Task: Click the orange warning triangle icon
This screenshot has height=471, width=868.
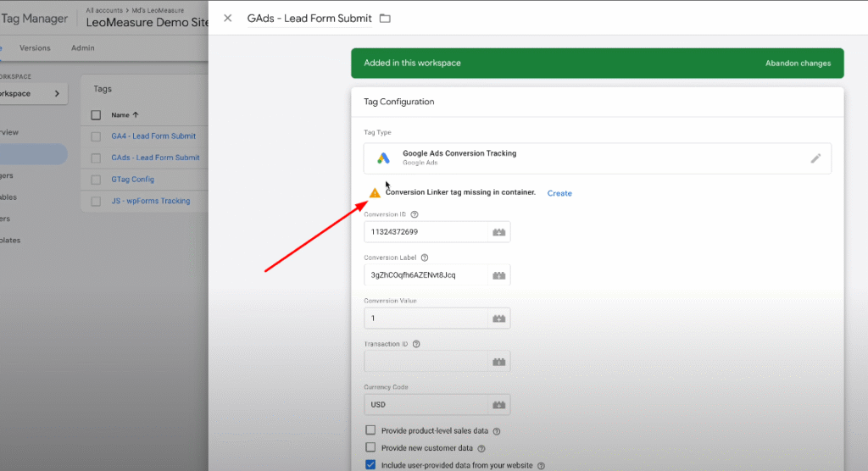Action: coord(375,192)
